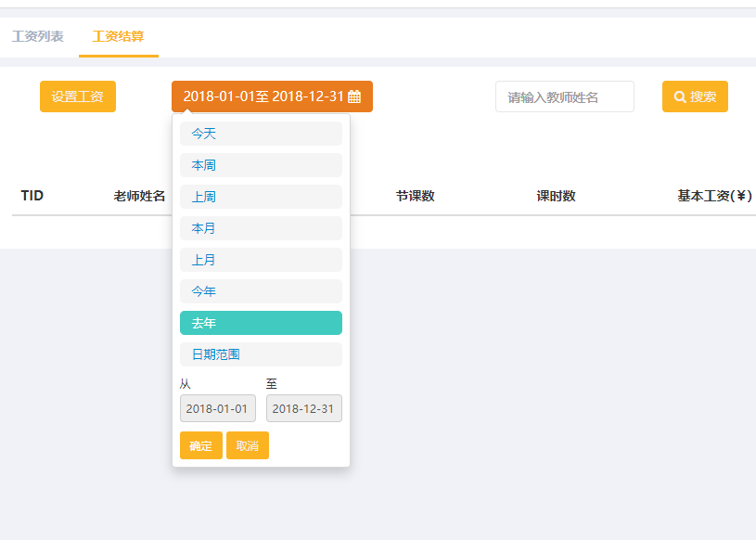Click the 老师姓名 column header
This screenshot has width=756, height=540.
pos(139,196)
